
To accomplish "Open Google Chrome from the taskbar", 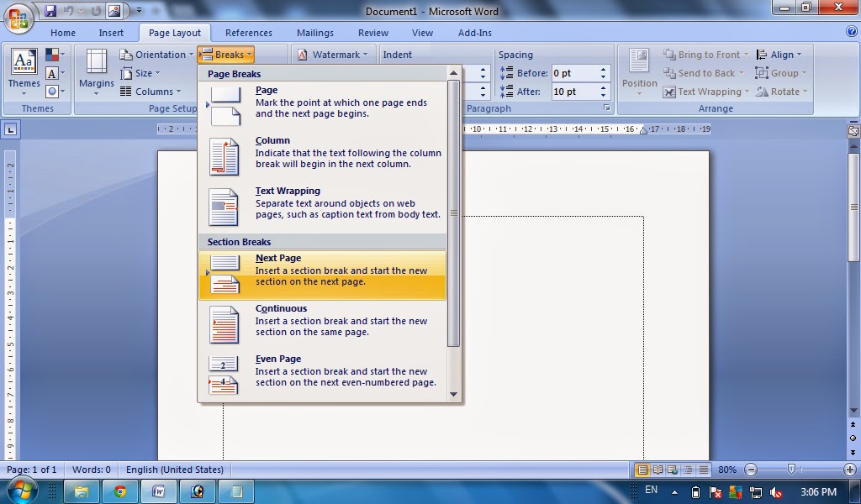I will 120,491.
